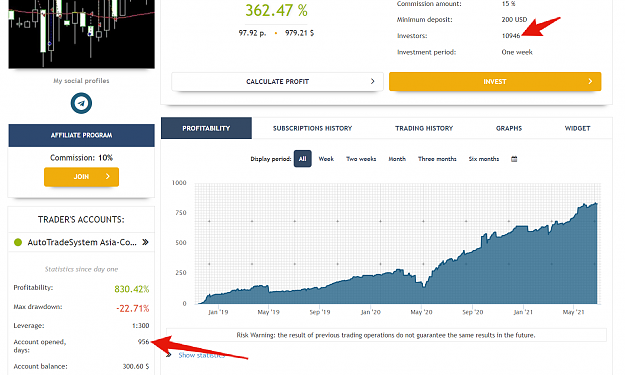Viewport: 625px width, 375px height.
Task: Select the Two weeks display period
Action: tap(361, 159)
